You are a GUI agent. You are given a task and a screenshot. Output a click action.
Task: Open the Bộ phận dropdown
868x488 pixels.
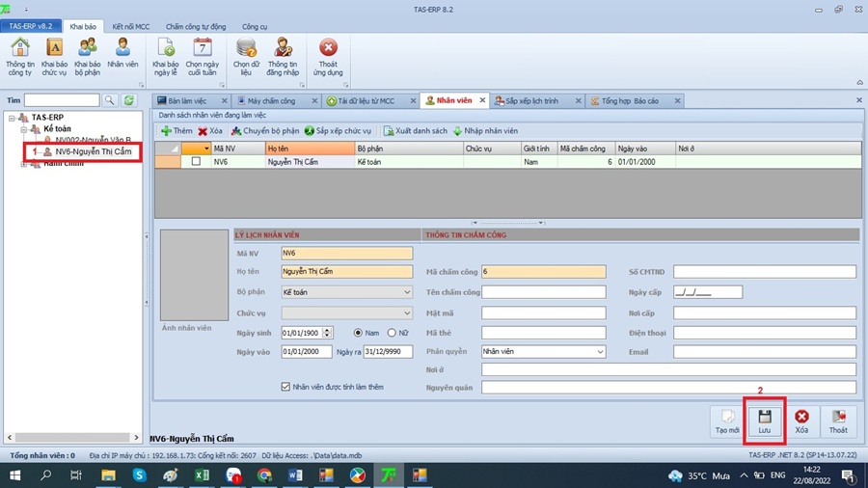tap(406, 291)
